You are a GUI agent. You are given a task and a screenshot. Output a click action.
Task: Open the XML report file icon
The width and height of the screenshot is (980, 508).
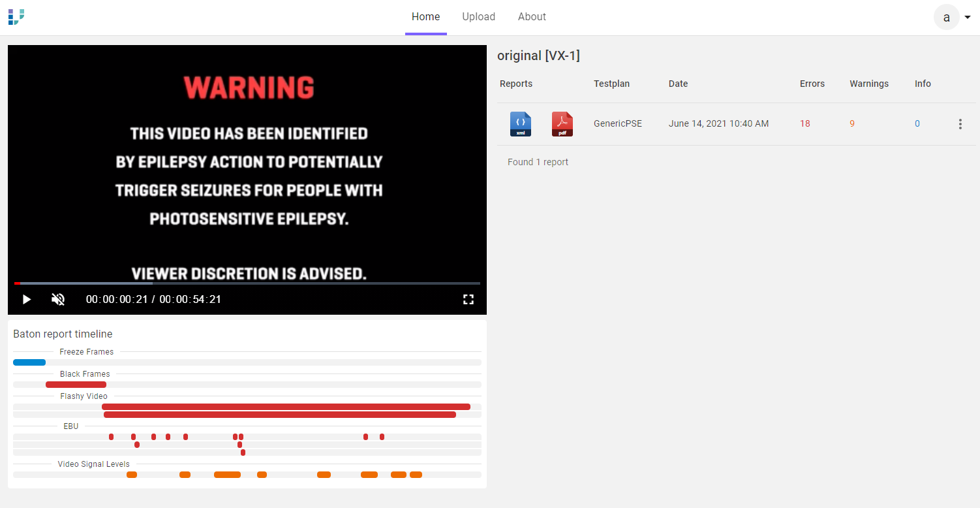[x=520, y=124]
